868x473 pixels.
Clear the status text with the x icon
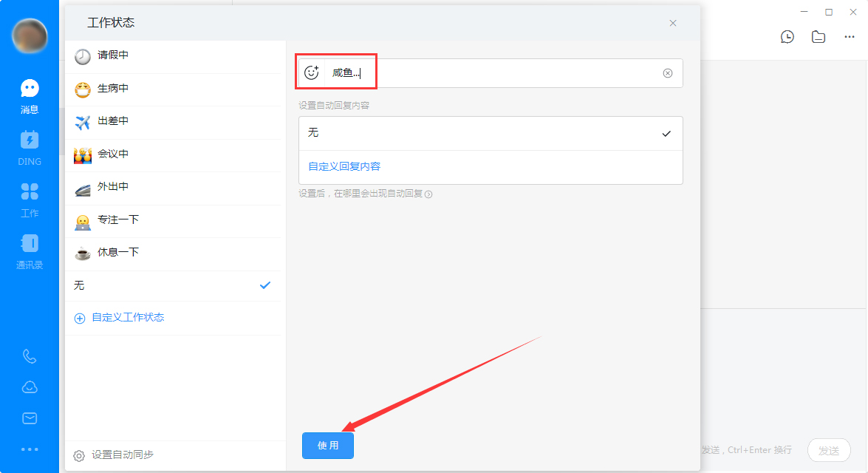(x=668, y=72)
